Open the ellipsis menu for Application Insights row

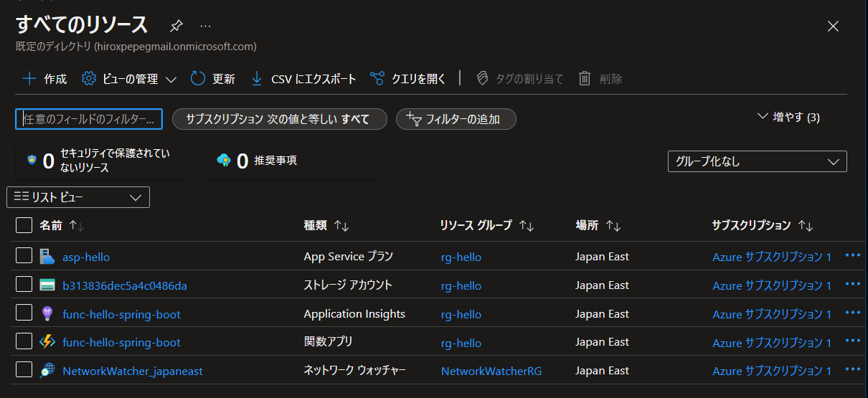[x=853, y=312]
